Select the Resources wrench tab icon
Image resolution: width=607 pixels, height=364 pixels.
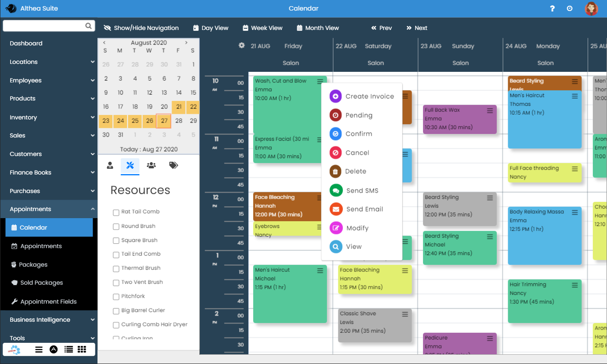pos(130,165)
